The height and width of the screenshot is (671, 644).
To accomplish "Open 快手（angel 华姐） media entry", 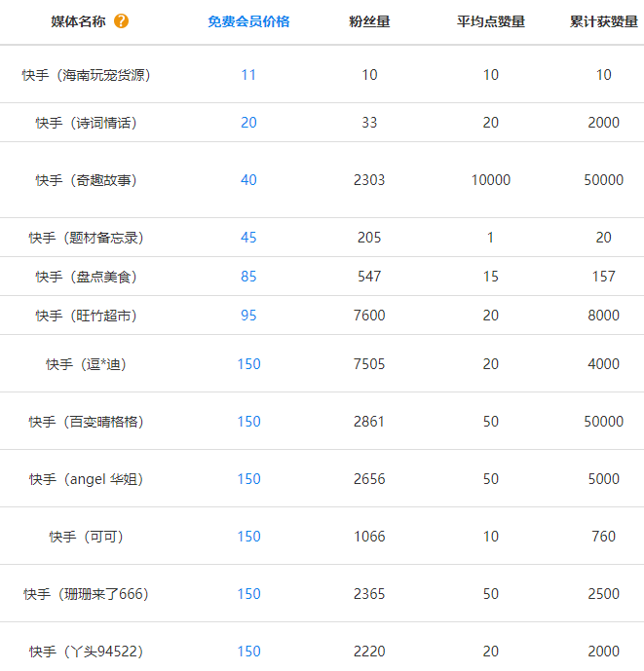I will (x=86, y=479).
